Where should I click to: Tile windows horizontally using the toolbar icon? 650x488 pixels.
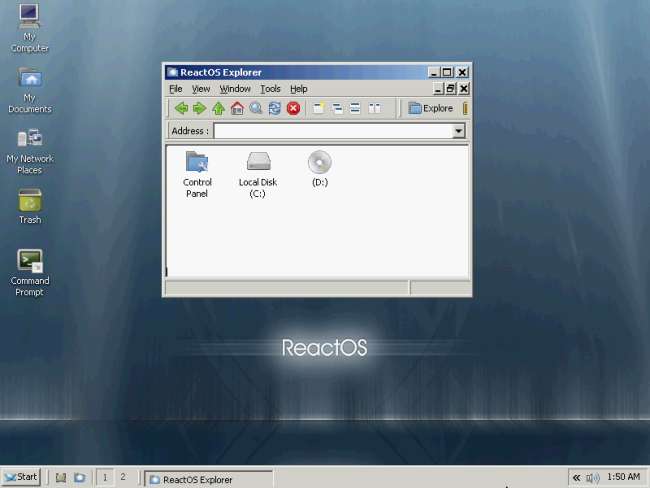pyautogui.click(x=355, y=109)
